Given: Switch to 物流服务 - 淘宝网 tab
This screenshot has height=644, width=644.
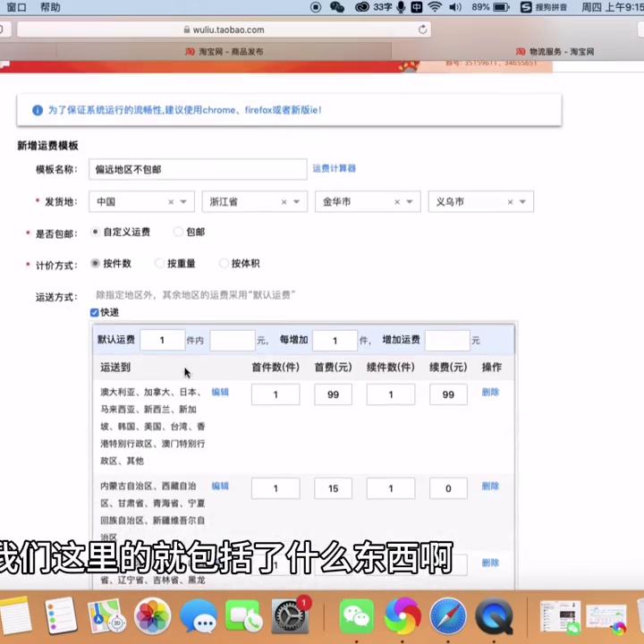Looking at the screenshot, I should 555,51.
